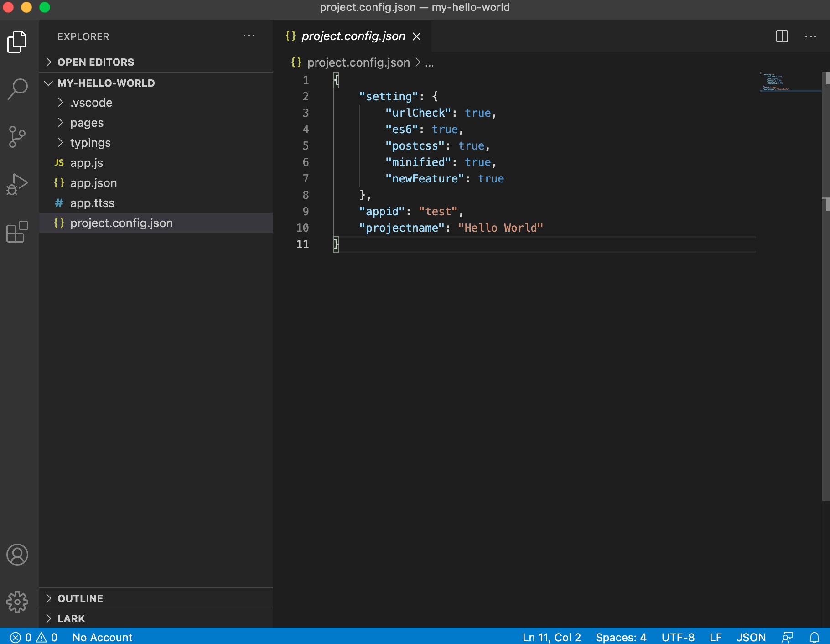830x644 pixels.
Task: Click the "appid" key on line 9
Action: click(382, 211)
